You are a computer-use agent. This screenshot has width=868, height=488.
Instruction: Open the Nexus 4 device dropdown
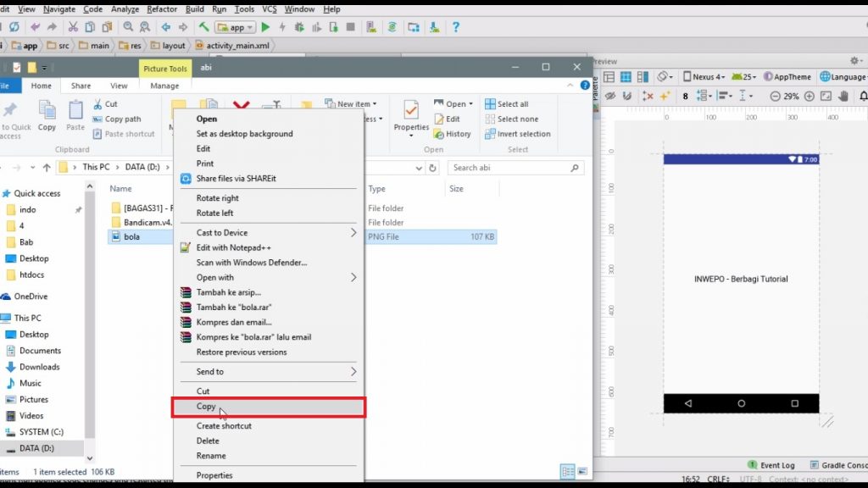click(x=704, y=76)
